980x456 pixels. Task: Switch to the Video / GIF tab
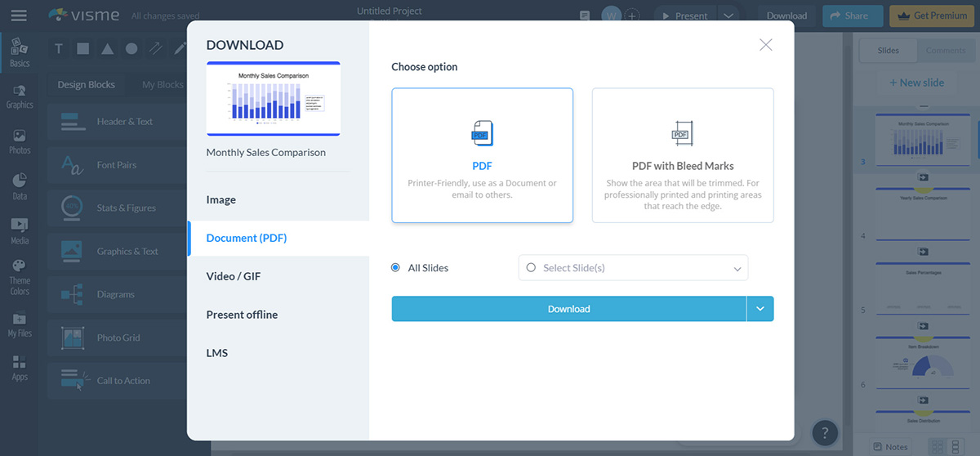[234, 276]
